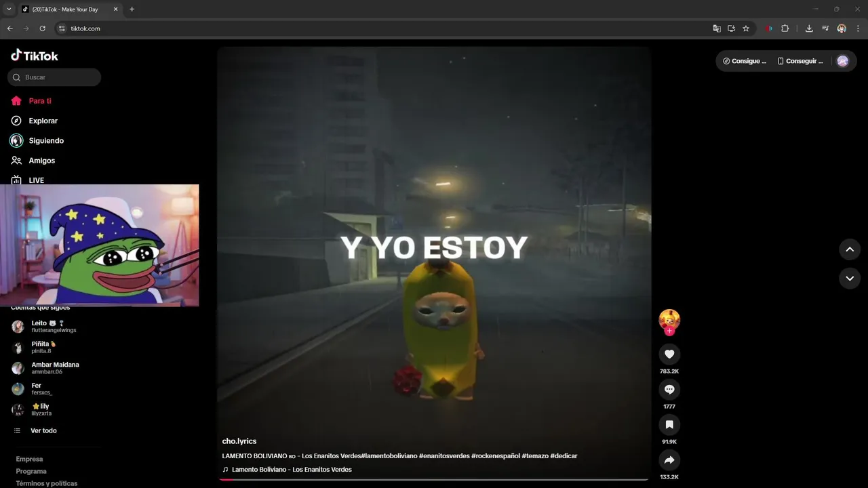Image resolution: width=868 pixels, height=488 pixels.
Task: Open the #rockenespañol hashtag
Action: (496, 456)
